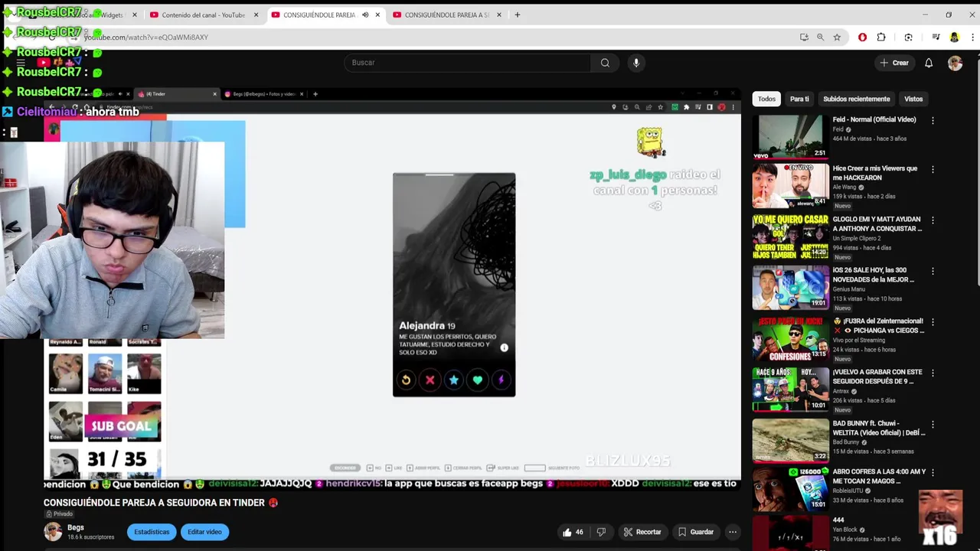Image resolution: width=980 pixels, height=551 pixels.
Task: Click Guardar to save video
Action: tap(695, 532)
